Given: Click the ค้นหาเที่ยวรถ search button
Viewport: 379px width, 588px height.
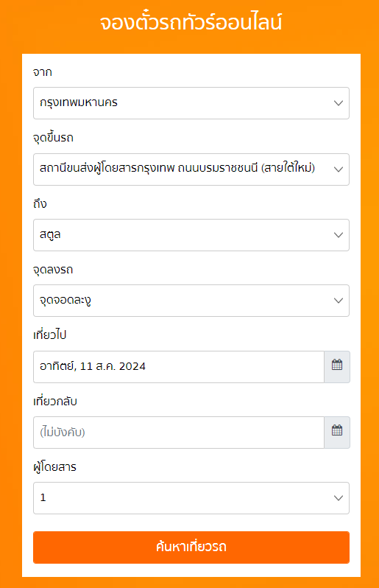Looking at the screenshot, I should coord(191,547).
